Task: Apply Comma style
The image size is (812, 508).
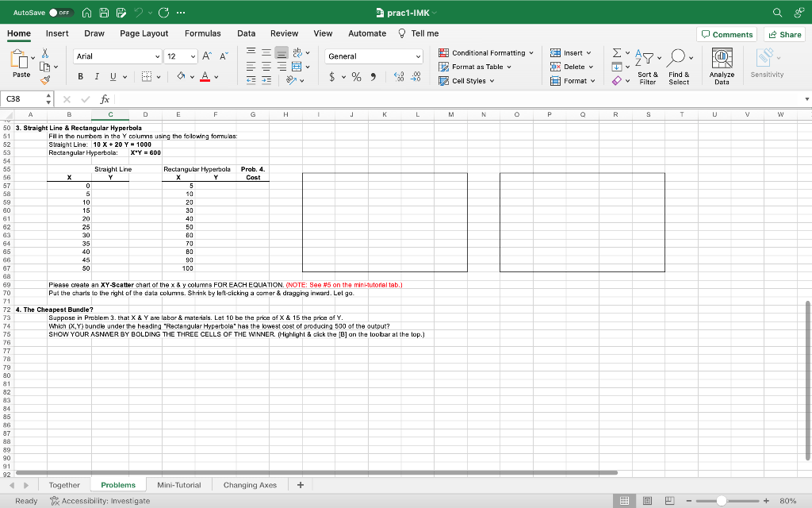Action: [373, 77]
